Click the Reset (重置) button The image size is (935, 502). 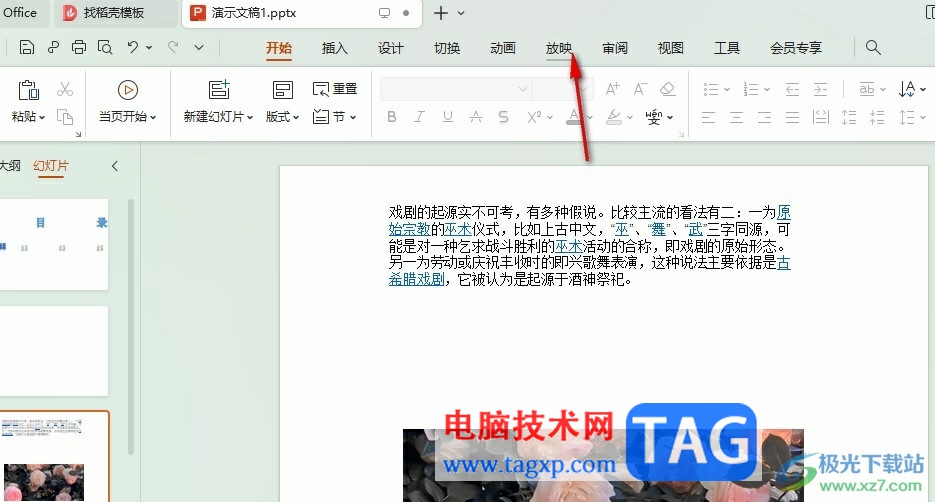point(335,89)
